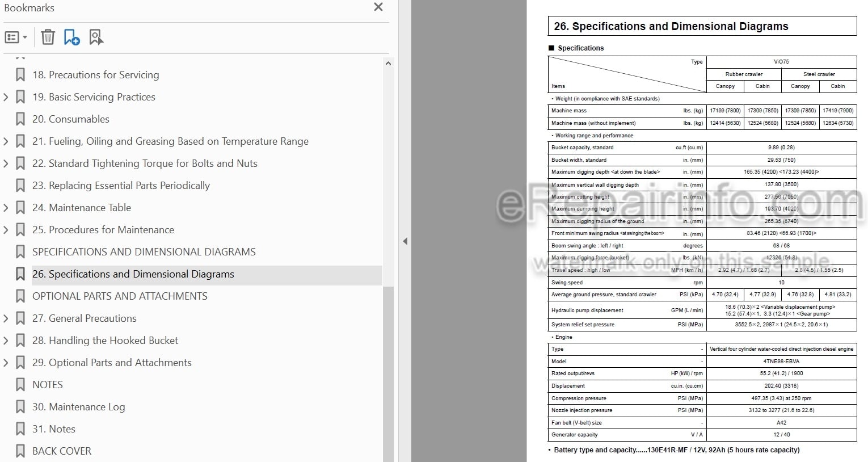Open OPTIONAL PARTS AND ATTACHMENTS bookmark

pyautogui.click(x=120, y=296)
